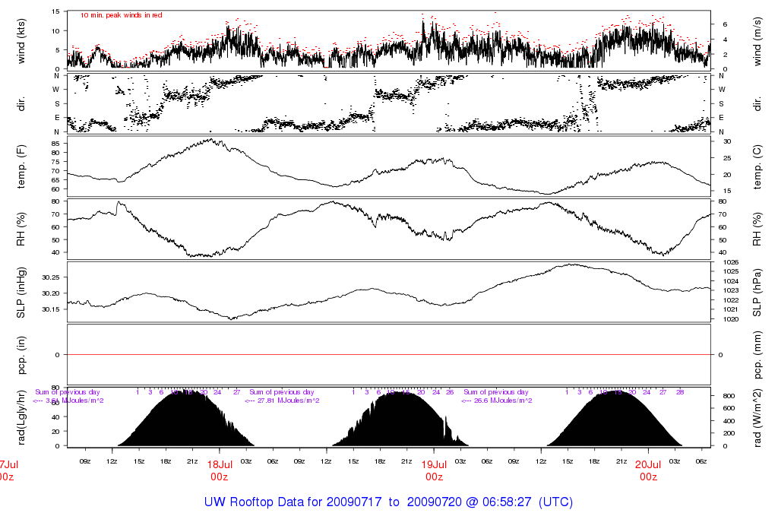
Task: Select the 'wind (kts)' axis label
Action: [21, 41]
